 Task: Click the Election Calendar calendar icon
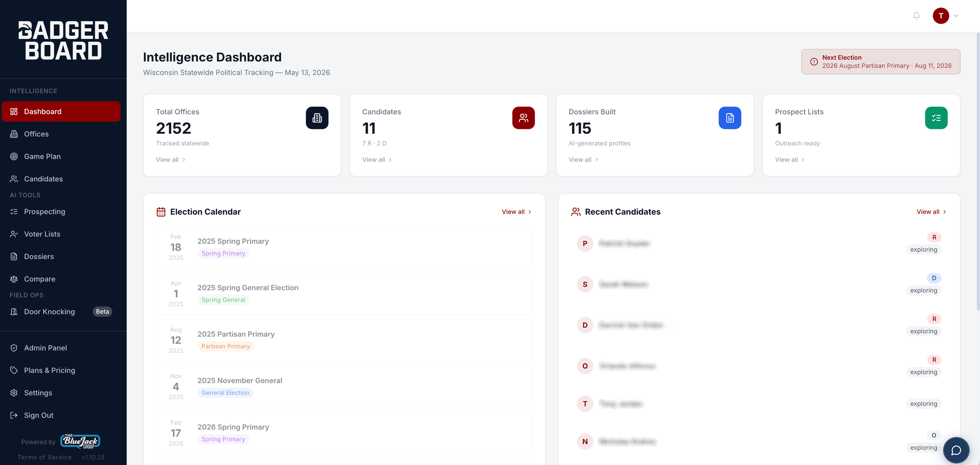(x=161, y=212)
